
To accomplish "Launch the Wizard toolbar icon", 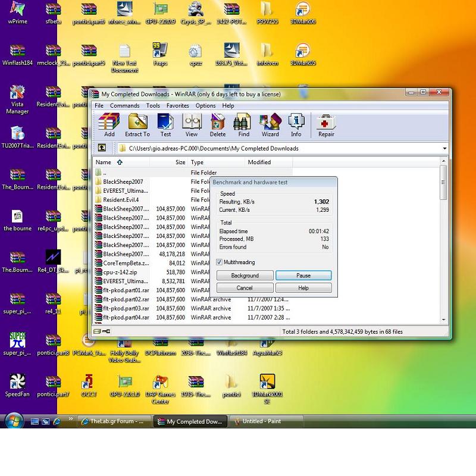I will point(270,125).
